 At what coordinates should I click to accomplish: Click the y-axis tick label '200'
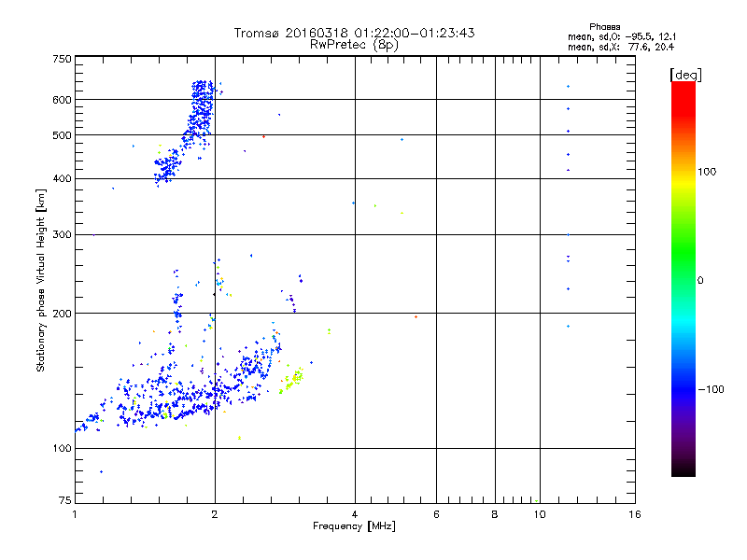coord(62,314)
